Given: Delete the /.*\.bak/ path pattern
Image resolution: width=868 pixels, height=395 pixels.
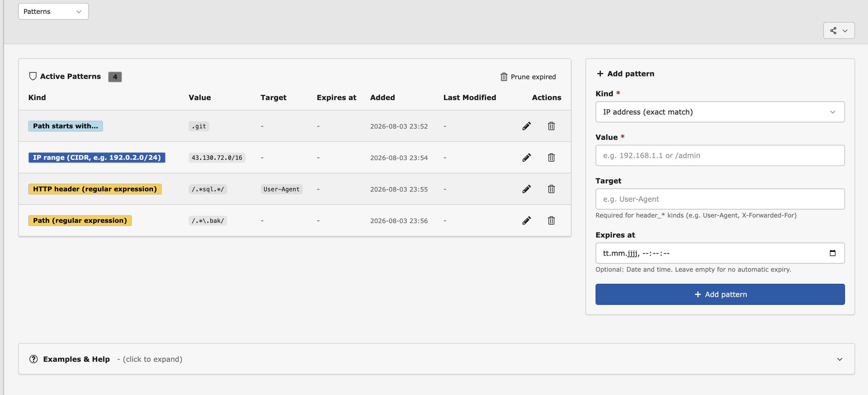Looking at the screenshot, I should (x=551, y=220).
